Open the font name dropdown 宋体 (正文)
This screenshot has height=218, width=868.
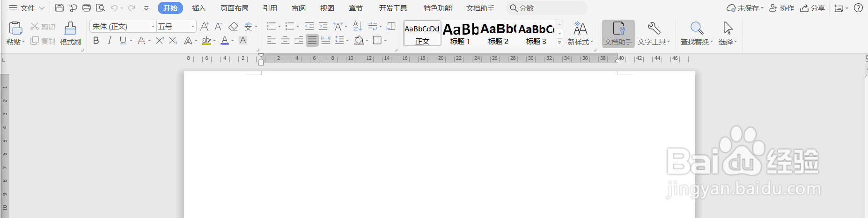click(153, 27)
